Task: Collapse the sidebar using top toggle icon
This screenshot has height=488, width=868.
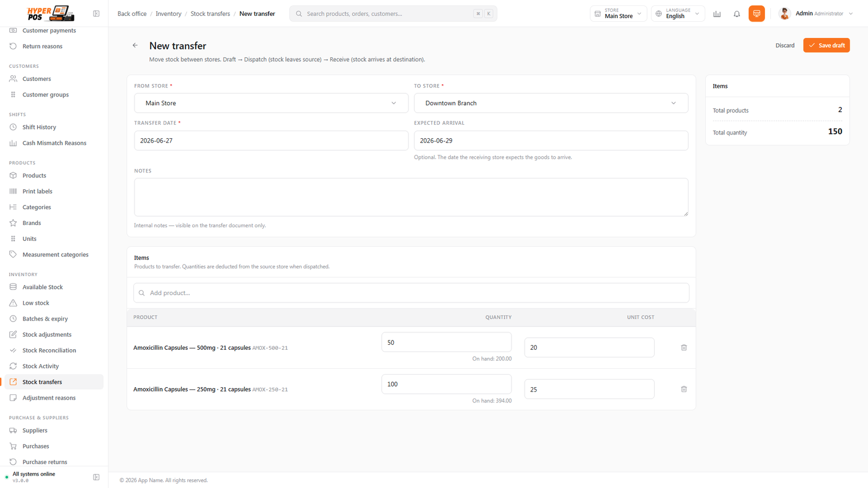Action: click(96, 14)
